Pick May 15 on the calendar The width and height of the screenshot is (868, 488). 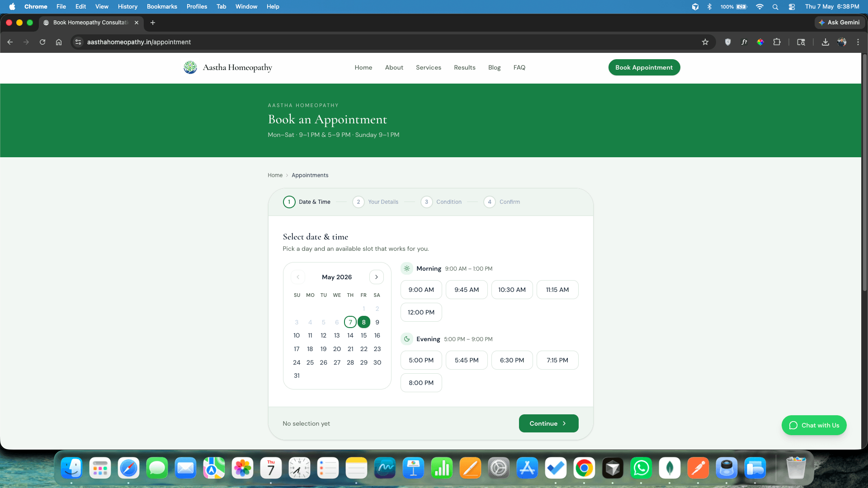pos(364,335)
